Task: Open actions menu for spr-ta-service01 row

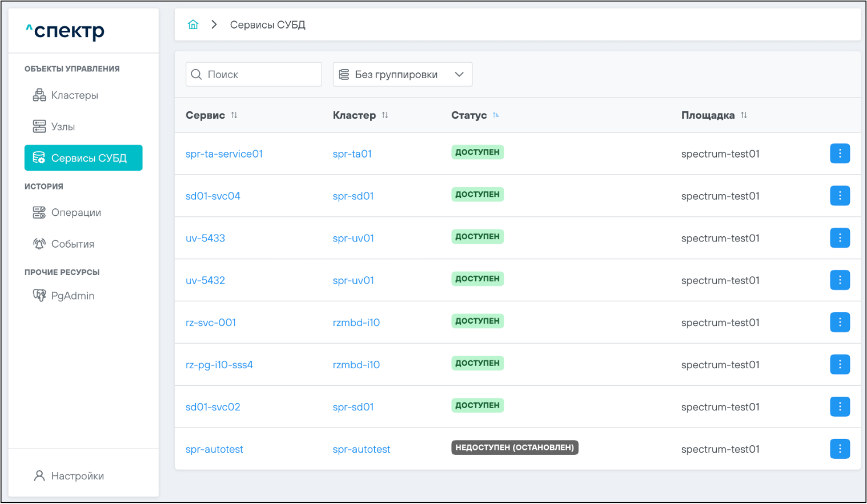Action: 840,154
